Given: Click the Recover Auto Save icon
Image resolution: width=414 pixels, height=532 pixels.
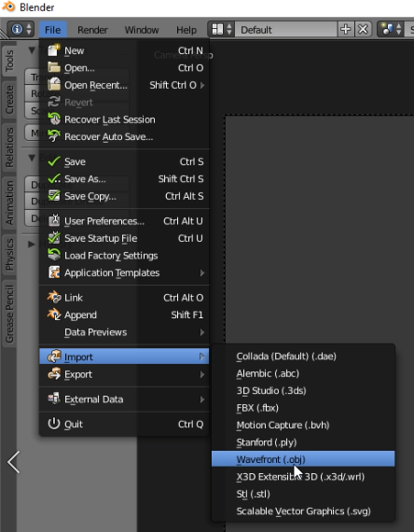Looking at the screenshot, I should pos(53,136).
